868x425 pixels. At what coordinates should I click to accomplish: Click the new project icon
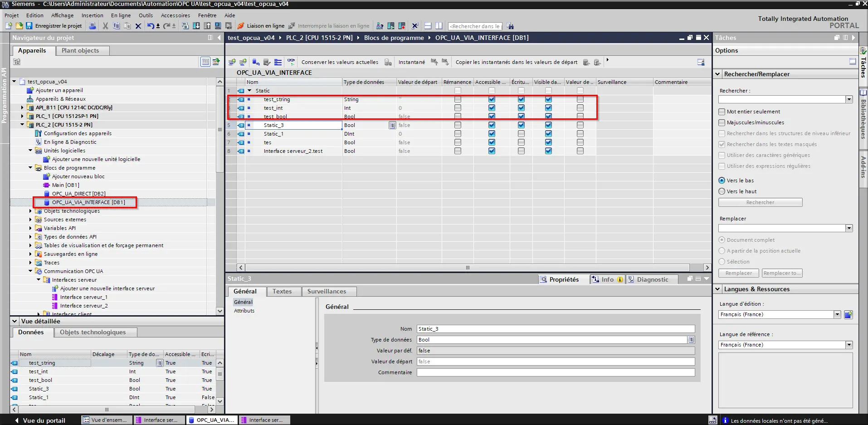(9, 26)
